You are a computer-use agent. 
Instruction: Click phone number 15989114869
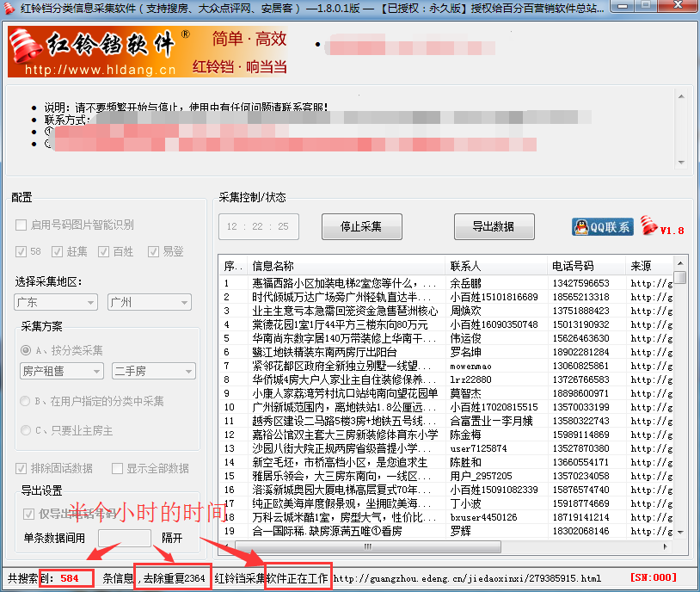click(x=580, y=435)
